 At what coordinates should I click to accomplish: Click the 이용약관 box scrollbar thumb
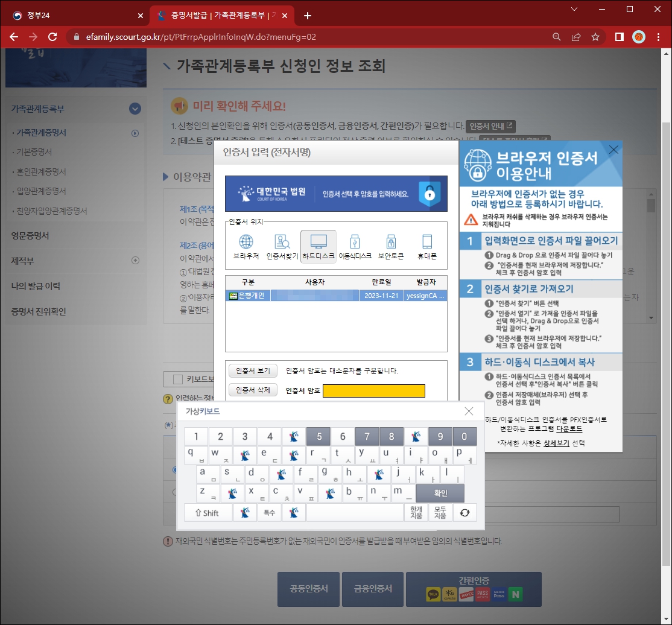click(651, 205)
